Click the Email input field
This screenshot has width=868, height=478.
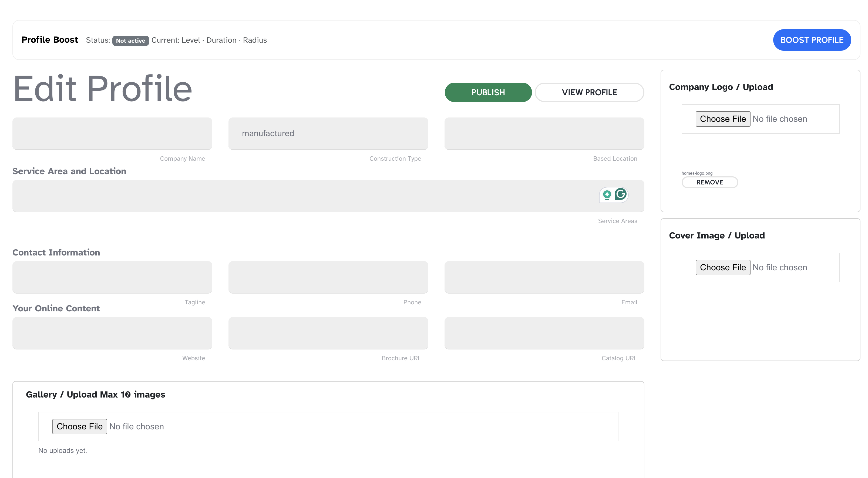point(544,277)
